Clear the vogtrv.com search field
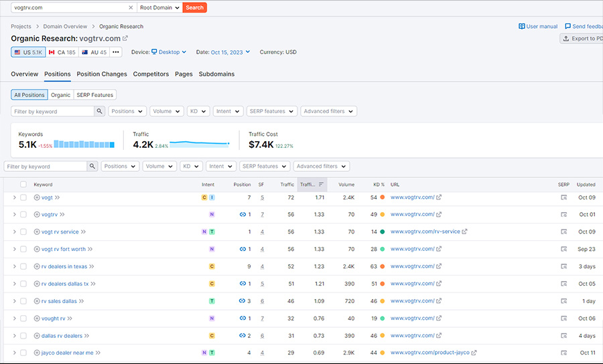The width and height of the screenshot is (603, 364). click(x=131, y=7)
